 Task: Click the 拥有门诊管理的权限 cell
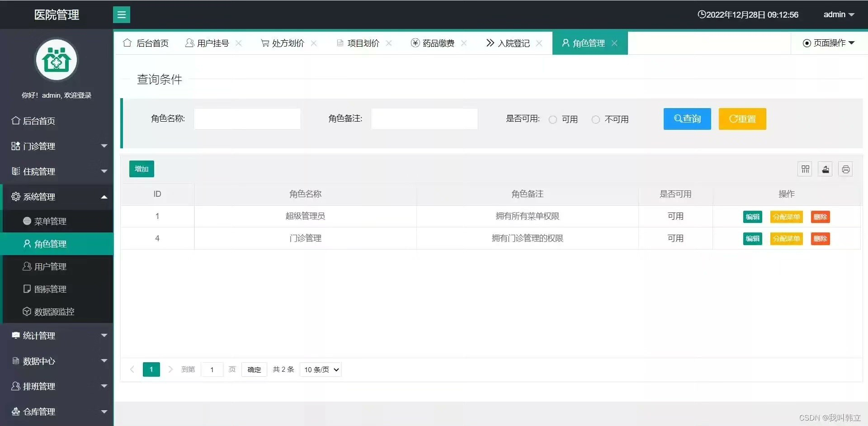(x=528, y=238)
